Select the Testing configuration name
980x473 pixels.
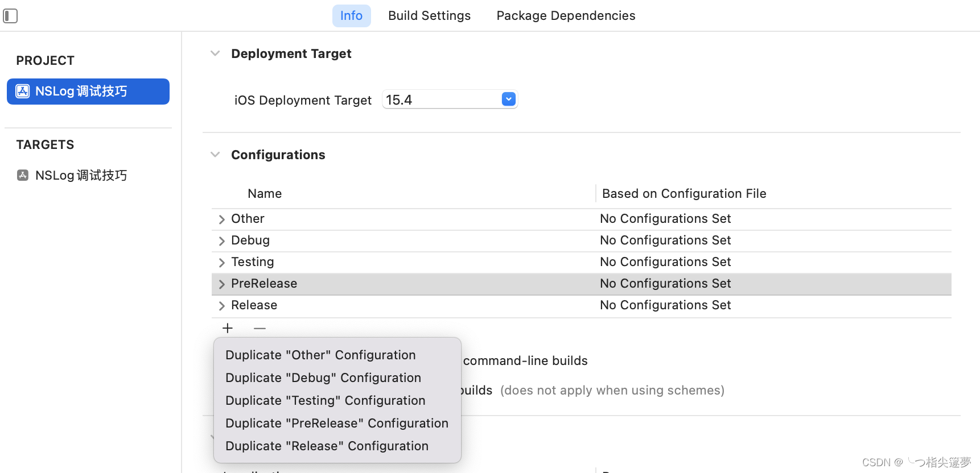pos(253,262)
